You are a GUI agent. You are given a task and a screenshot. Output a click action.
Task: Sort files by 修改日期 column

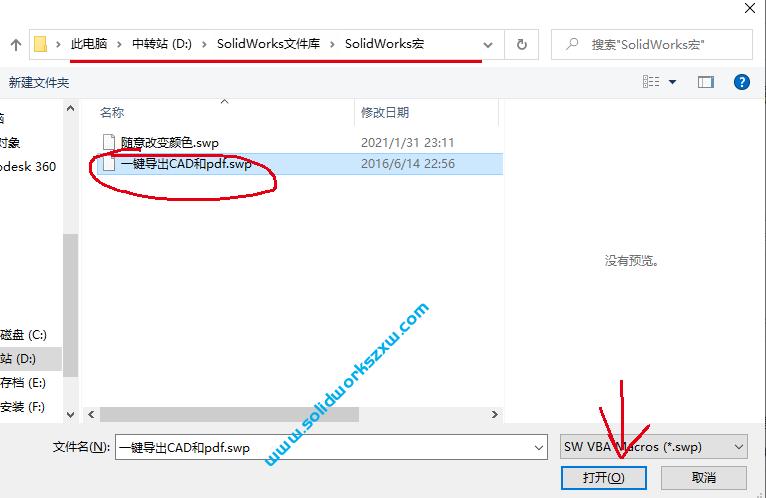click(385, 112)
